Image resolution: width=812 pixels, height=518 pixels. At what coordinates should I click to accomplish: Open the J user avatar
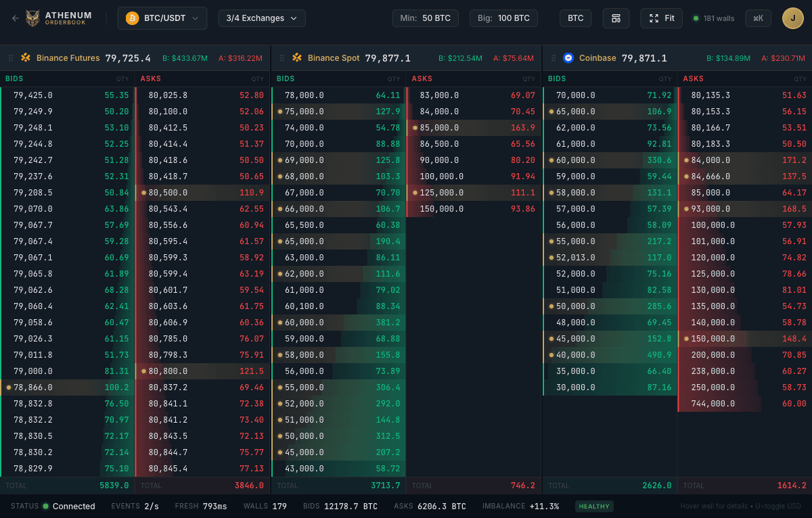pos(792,18)
